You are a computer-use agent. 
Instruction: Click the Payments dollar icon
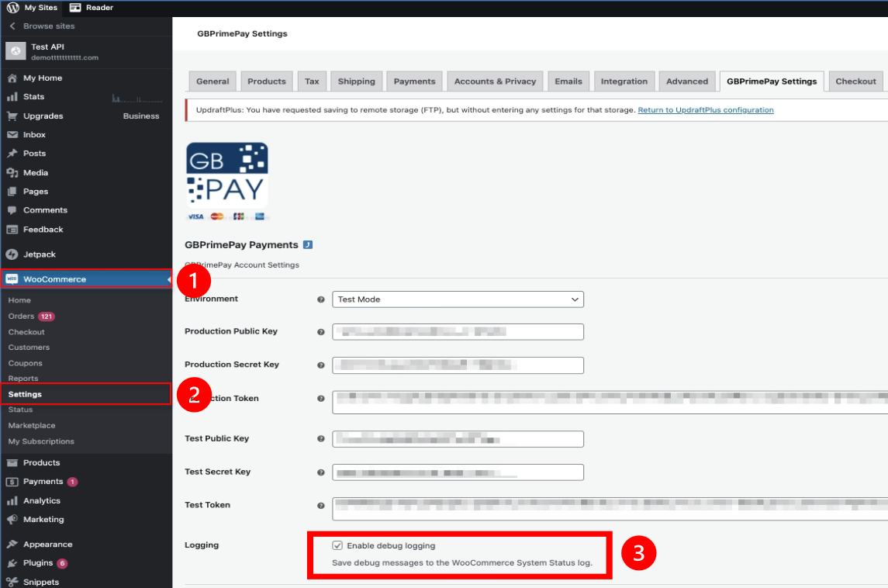pos(12,482)
